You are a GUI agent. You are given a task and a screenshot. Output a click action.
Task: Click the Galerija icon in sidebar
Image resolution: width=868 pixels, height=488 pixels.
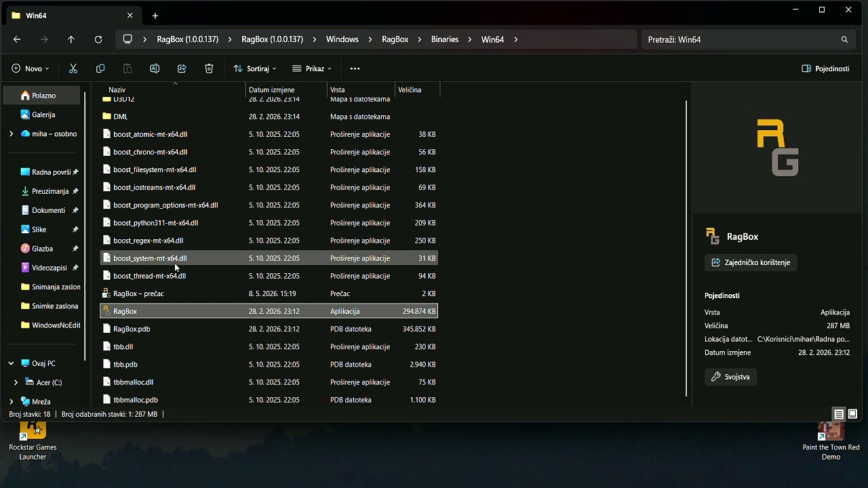click(x=25, y=115)
